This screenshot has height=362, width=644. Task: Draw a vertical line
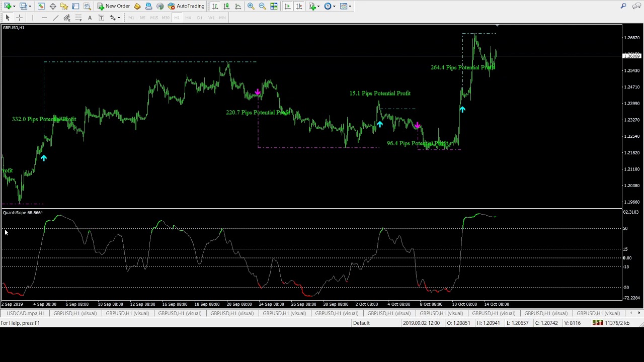pos(32,18)
